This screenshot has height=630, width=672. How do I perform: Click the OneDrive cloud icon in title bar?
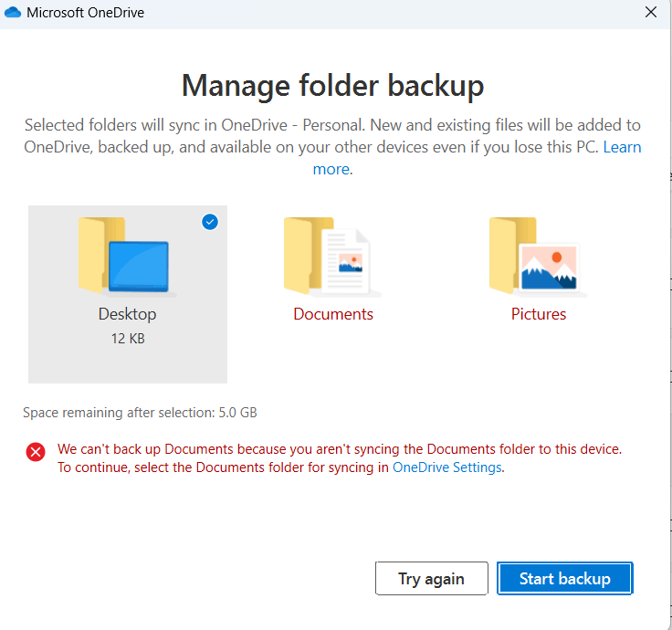pyautogui.click(x=13, y=13)
